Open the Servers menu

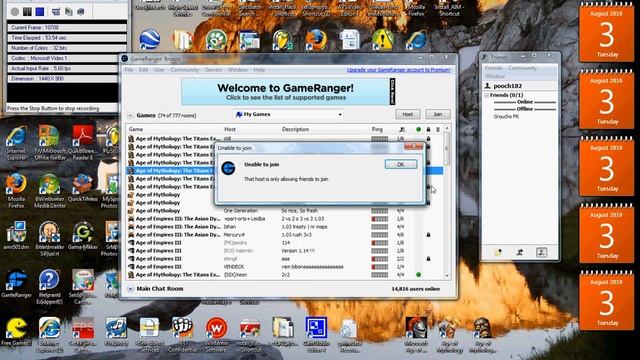(x=213, y=70)
